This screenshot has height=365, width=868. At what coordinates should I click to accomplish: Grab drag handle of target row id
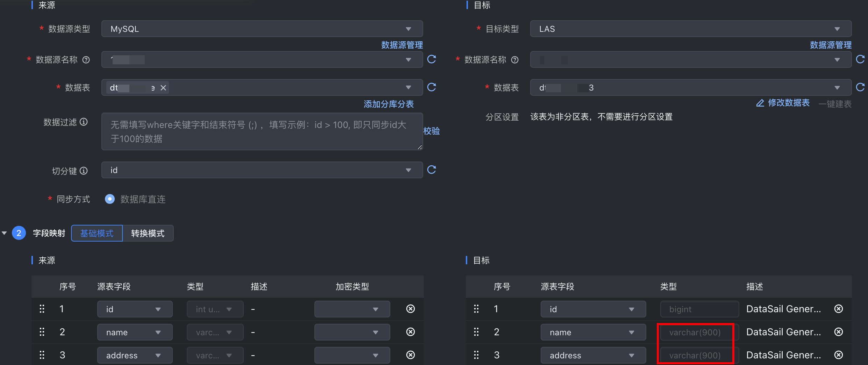point(476,309)
